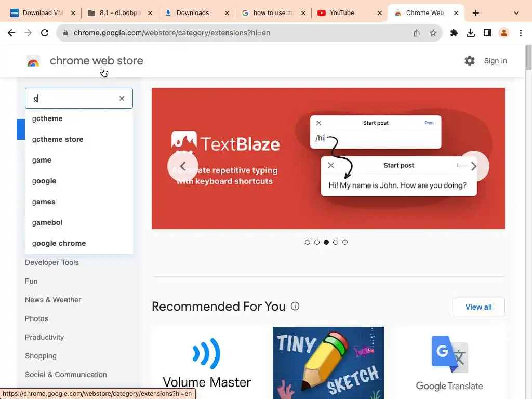Screen dimensions: 532x399
Task: Select the fifth carousel dot
Action: [x=345, y=242]
